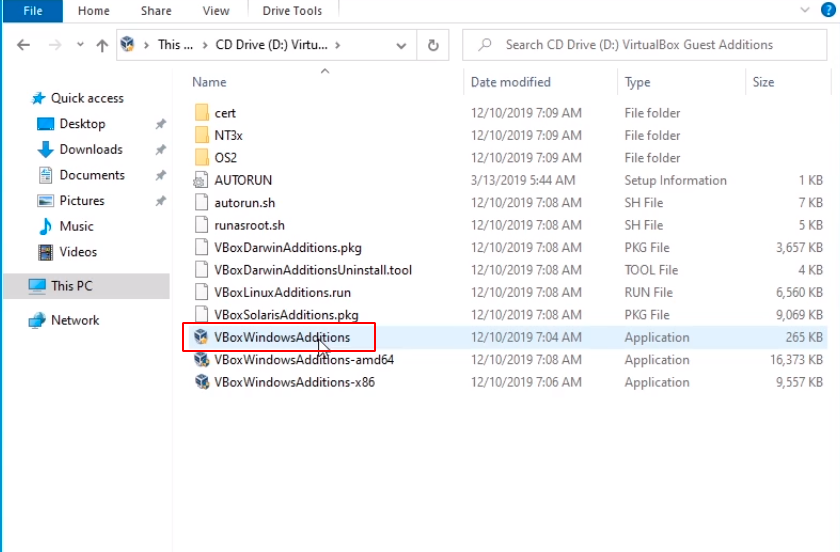This screenshot has width=840, height=552.
Task: Open Desktop in the navigation pane
Action: [x=82, y=124]
